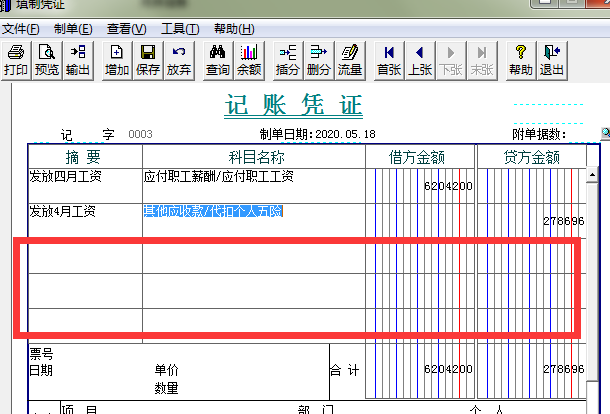Image resolution: width=610 pixels, height=414 pixels.
Task: Click the 合计 credit total 278696
Action: [x=564, y=369]
